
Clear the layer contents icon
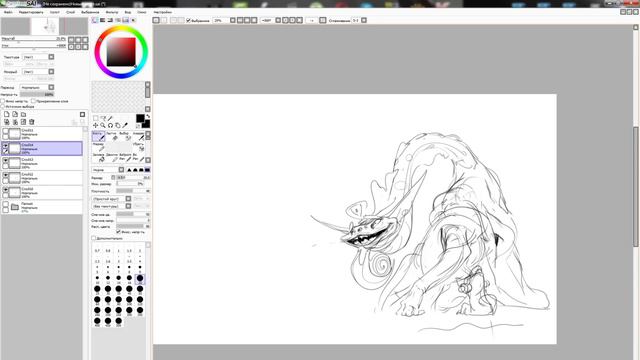pos(23,122)
